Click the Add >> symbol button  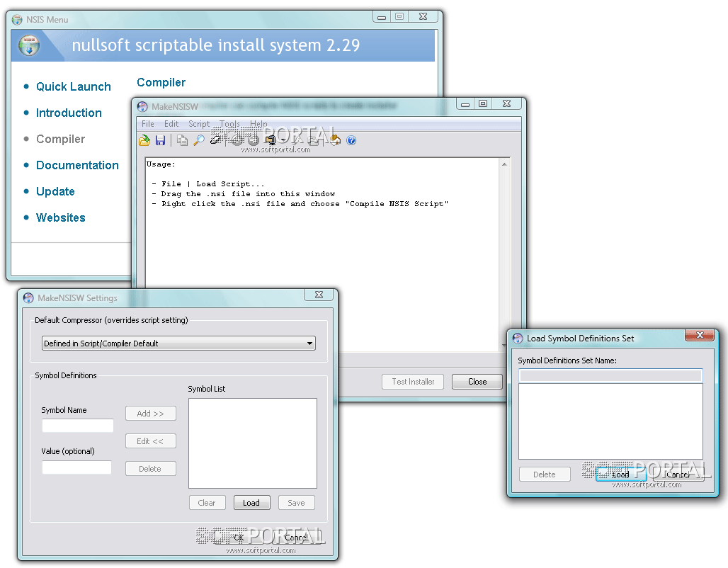point(150,414)
